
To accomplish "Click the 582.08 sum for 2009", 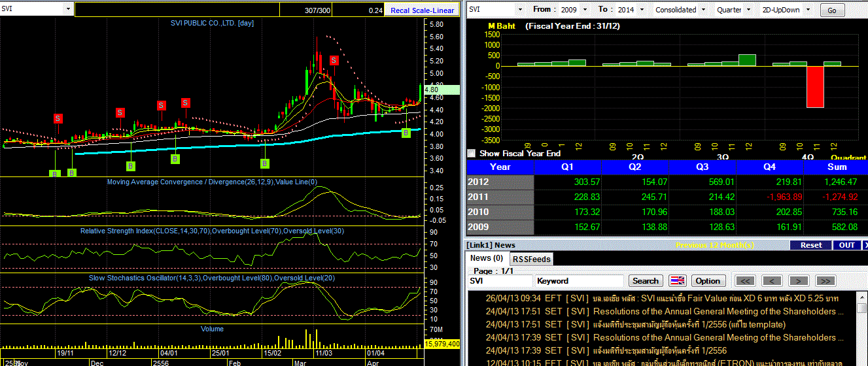I will 844,227.
